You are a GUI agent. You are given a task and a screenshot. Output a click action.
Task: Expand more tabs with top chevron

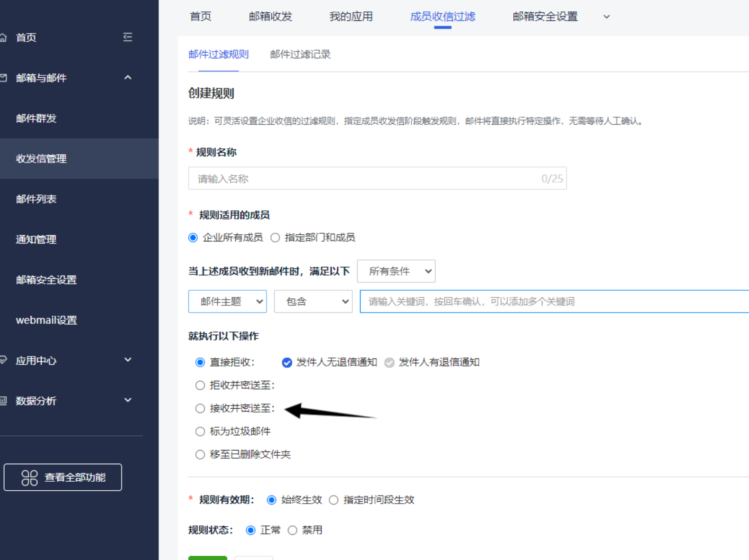(606, 17)
